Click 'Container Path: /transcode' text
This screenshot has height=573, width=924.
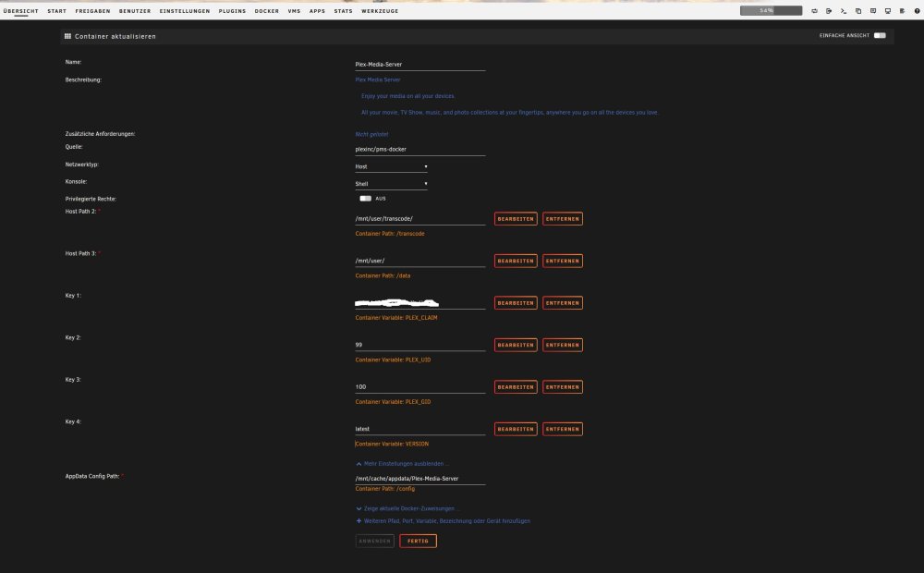[390, 234]
